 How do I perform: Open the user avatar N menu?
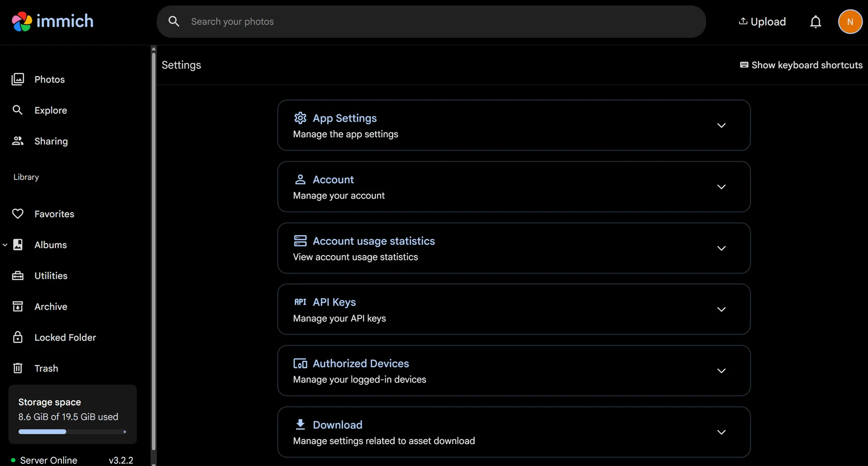[x=850, y=22]
